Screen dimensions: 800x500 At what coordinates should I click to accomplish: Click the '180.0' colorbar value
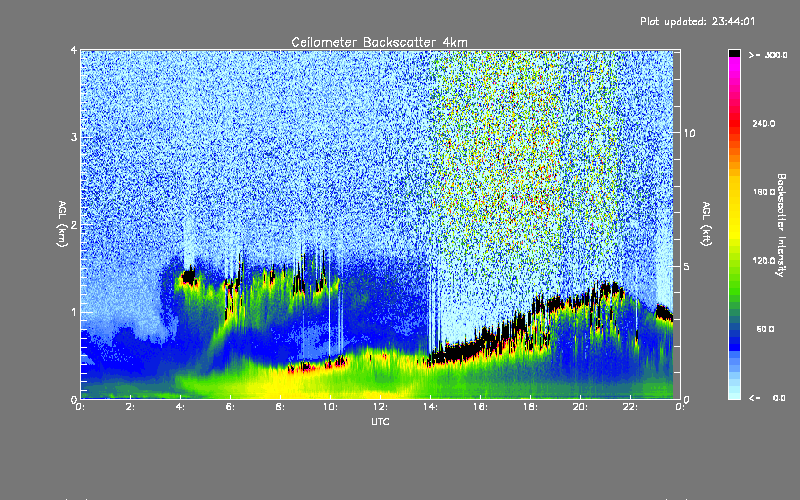tap(764, 192)
